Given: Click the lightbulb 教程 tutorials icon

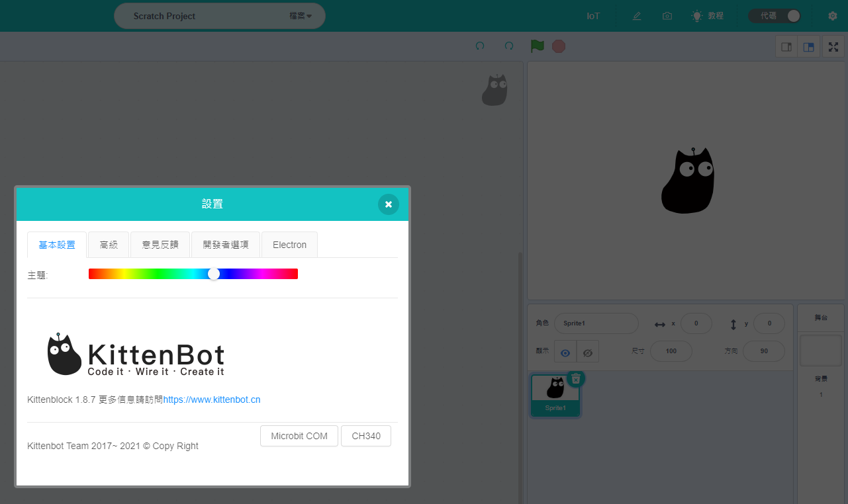Looking at the screenshot, I should [x=697, y=16].
